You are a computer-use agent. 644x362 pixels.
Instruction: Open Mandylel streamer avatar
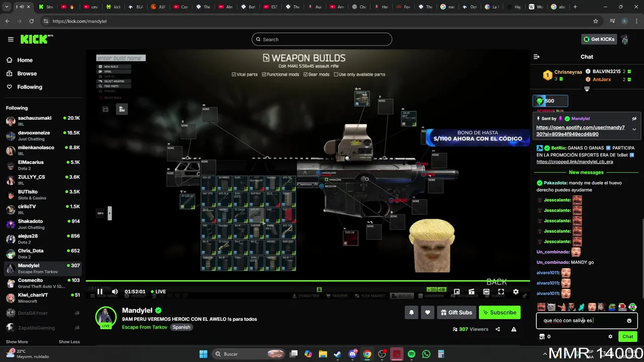click(x=106, y=317)
